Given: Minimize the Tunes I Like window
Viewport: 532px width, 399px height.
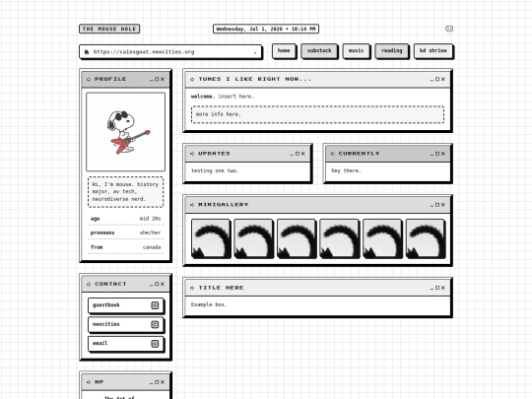Looking at the screenshot, I should coord(432,80).
